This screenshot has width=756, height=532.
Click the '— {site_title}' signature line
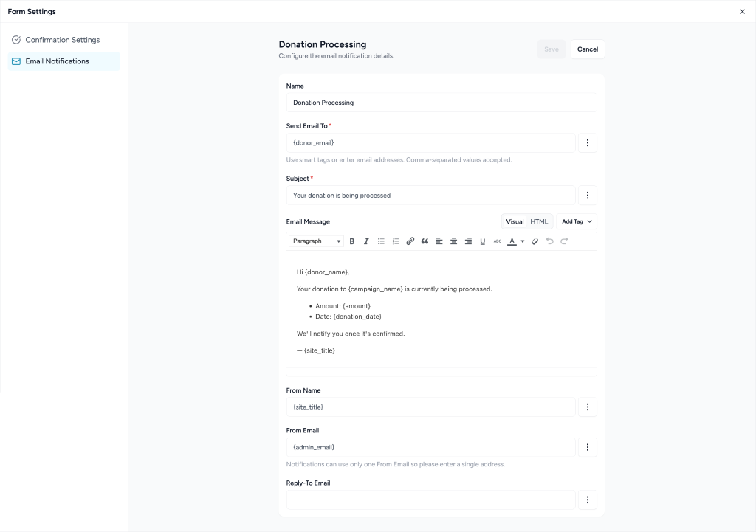coord(316,350)
